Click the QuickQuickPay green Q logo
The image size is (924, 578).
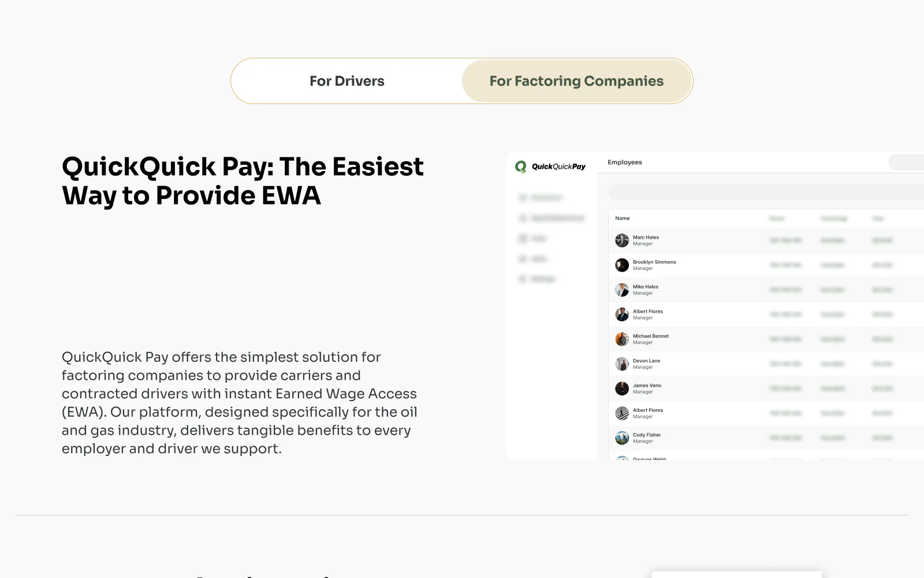[521, 167]
